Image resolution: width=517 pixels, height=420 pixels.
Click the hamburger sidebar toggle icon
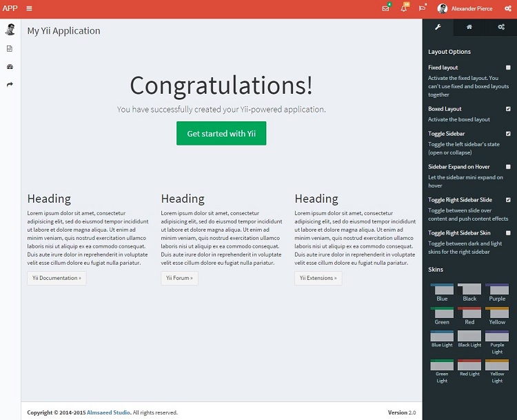(x=29, y=8)
